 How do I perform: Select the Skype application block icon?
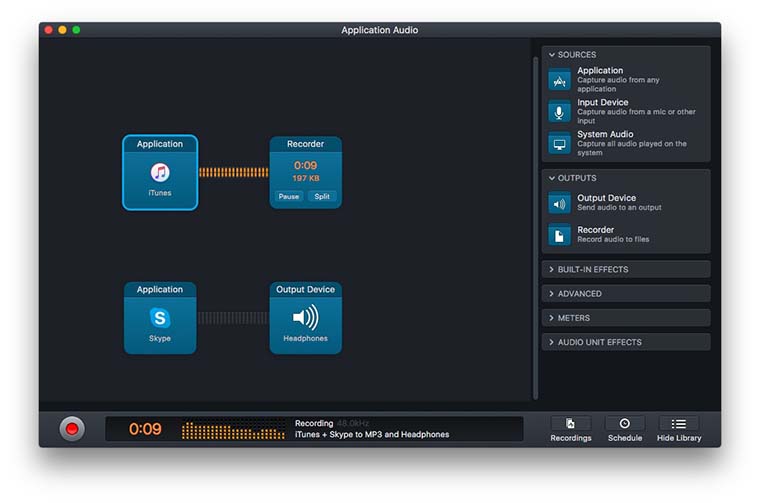click(x=160, y=318)
